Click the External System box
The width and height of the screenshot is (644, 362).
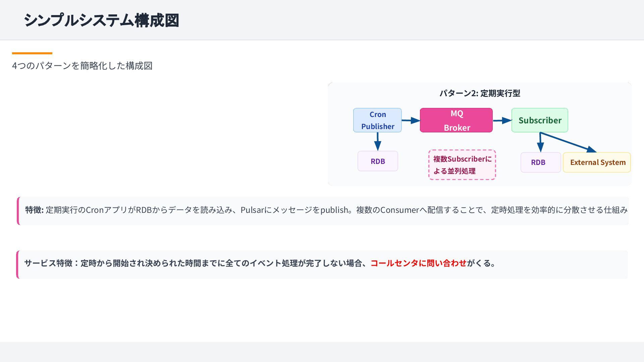[597, 163]
